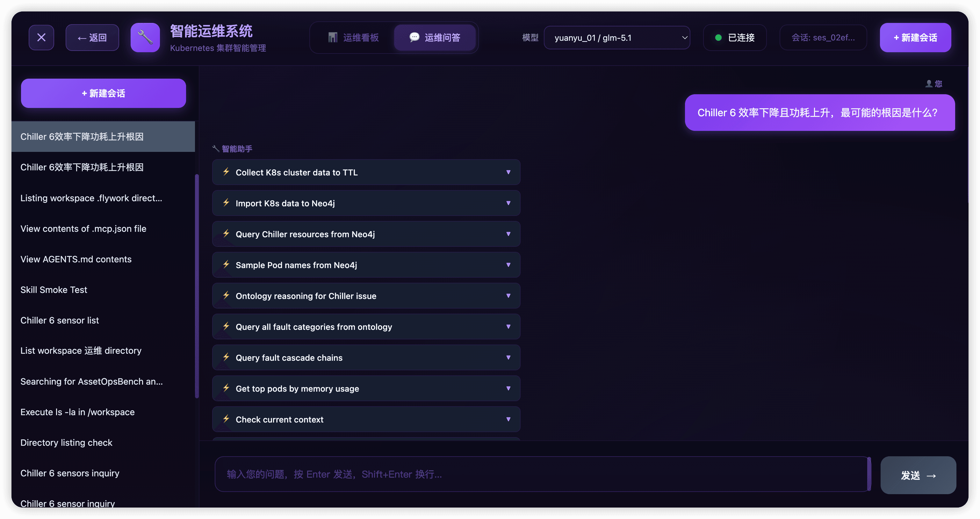Image resolution: width=980 pixels, height=519 pixels.
Task: Expand Query Chiller resources from Neo4j arrow
Action: tap(508, 234)
